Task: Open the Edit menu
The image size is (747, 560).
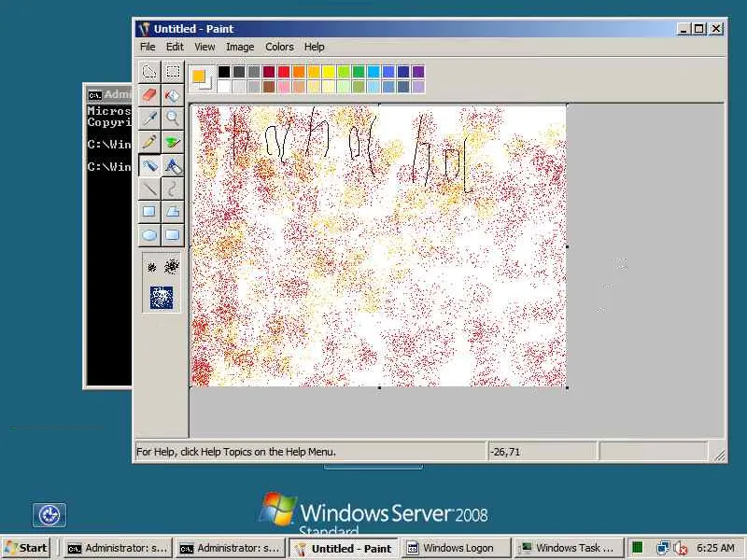Action: tap(175, 47)
